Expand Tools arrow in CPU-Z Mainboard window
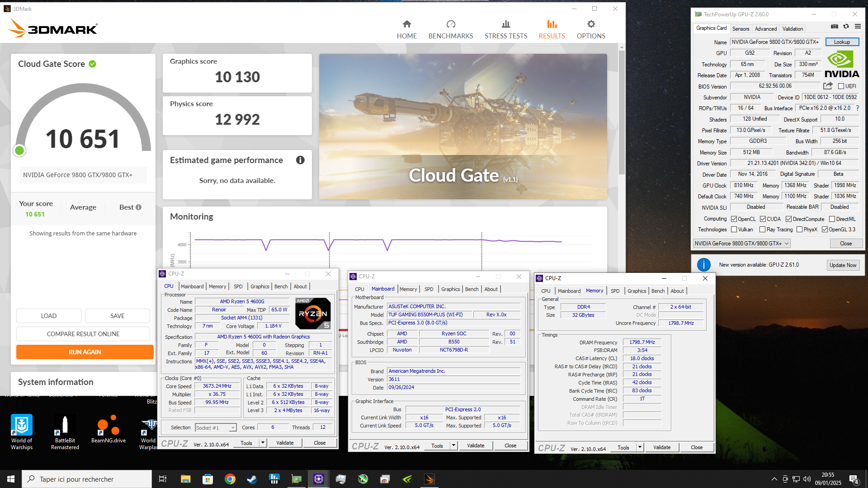Image resolution: width=868 pixels, height=488 pixels. [x=453, y=446]
